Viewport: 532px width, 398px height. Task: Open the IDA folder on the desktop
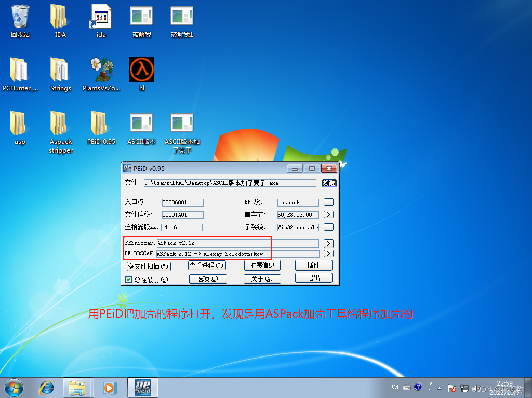coord(60,21)
